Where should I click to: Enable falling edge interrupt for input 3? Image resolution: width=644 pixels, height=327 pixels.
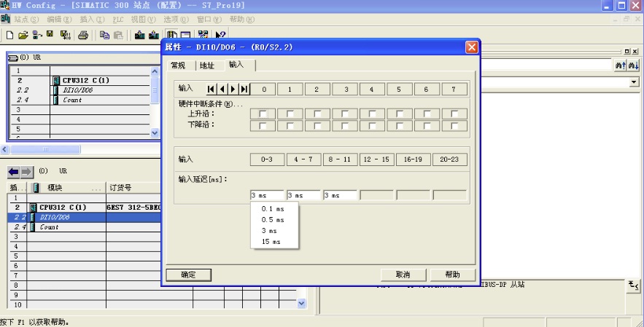click(x=344, y=125)
